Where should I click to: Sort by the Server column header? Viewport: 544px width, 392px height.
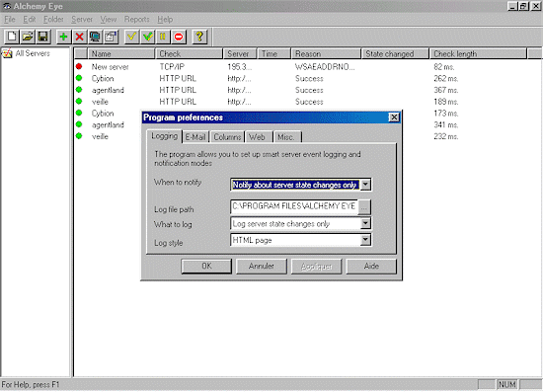click(240, 53)
